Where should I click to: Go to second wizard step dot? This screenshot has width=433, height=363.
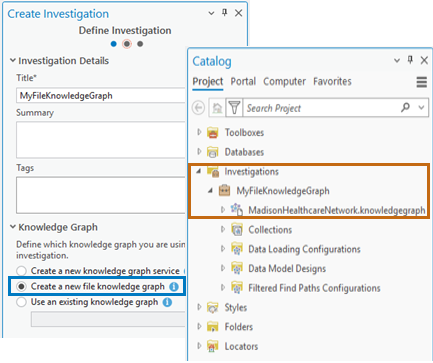pyautogui.click(x=127, y=44)
